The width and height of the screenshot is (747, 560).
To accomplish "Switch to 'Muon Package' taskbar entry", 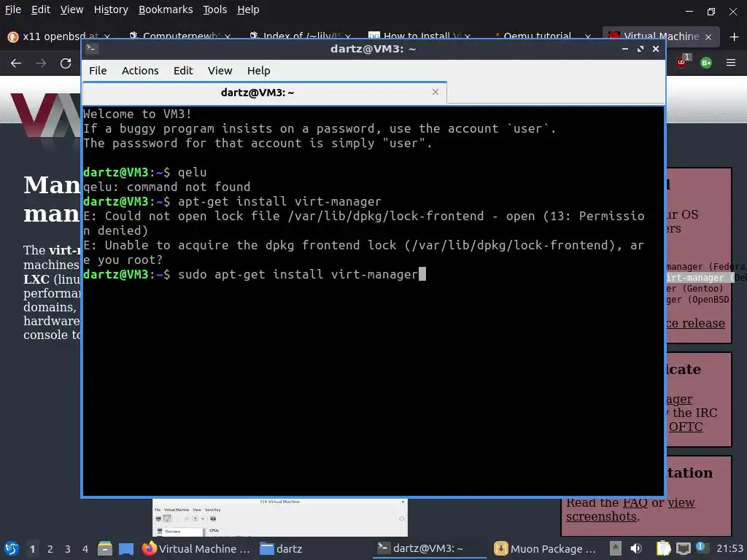I will point(544,548).
